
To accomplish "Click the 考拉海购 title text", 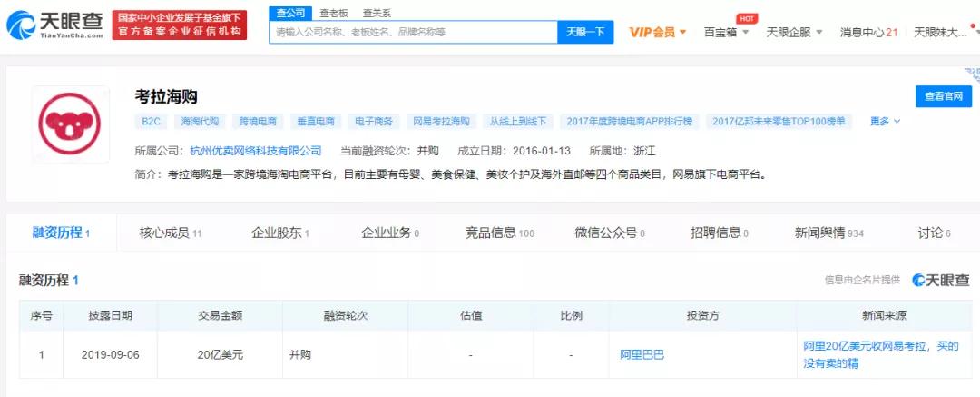I will click(166, 95).
